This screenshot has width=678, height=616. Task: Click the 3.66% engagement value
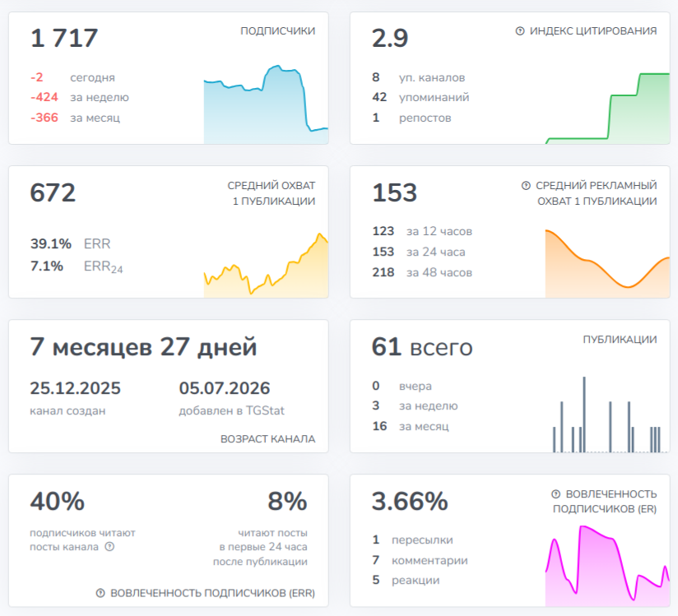pyautogui.click(x=410, y=502)
